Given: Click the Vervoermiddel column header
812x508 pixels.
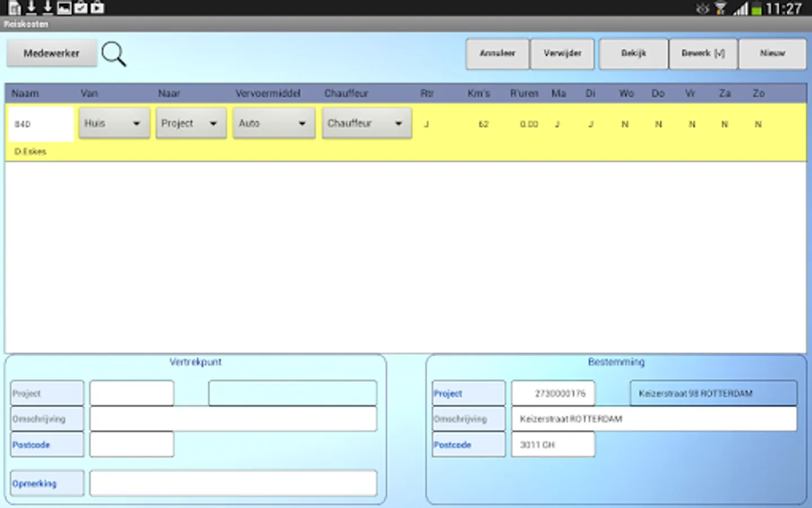Looking at the screenshot, I should [268, 93].
